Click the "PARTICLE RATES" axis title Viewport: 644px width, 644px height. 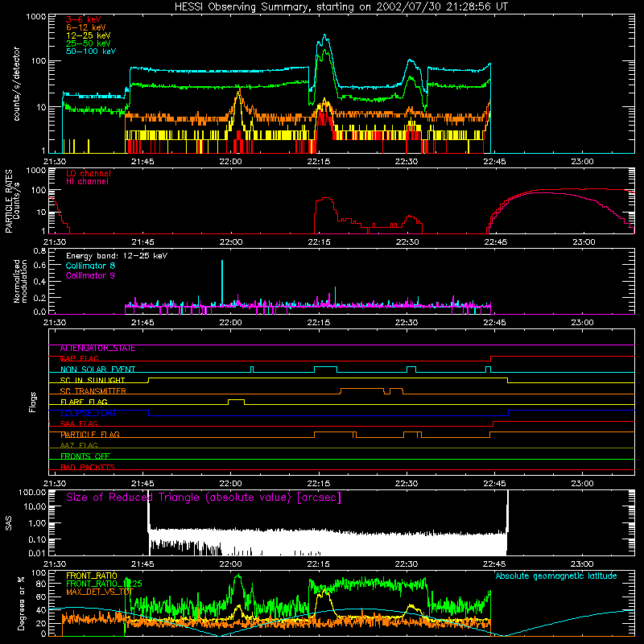pyautogui.click(x=9, y=201)
